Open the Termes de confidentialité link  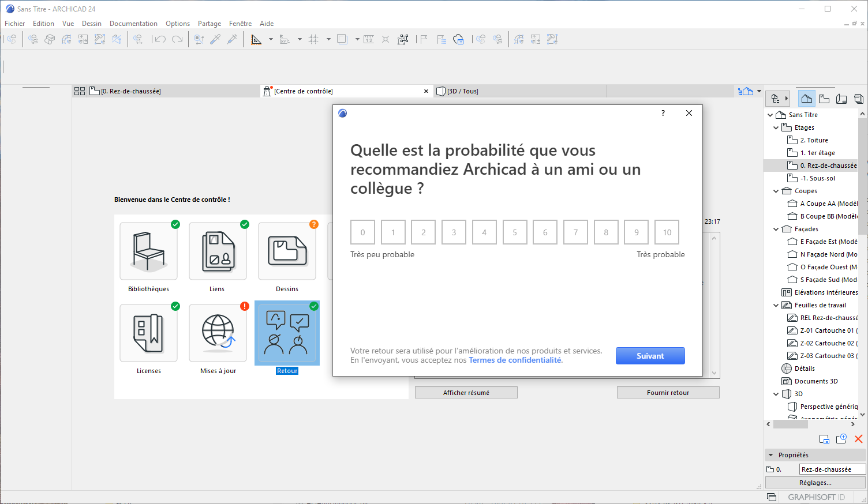515,360
